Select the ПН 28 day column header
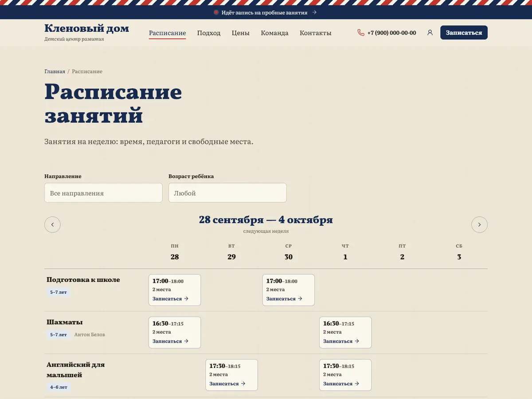 click(x=175, y=252)
